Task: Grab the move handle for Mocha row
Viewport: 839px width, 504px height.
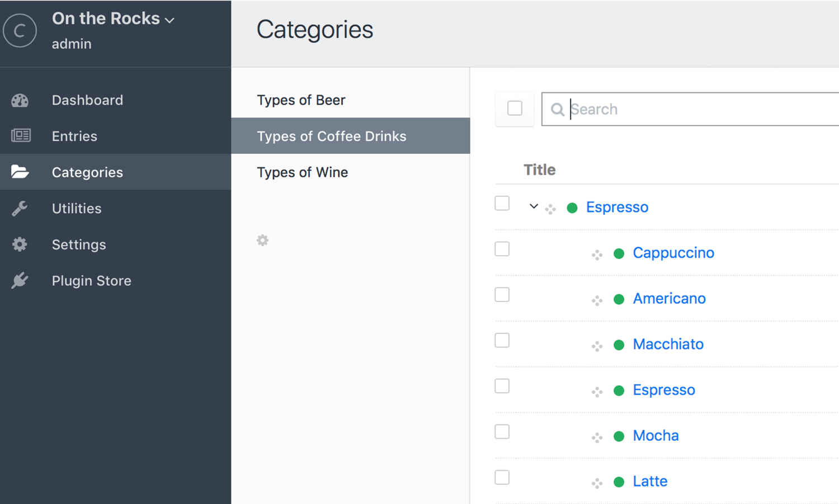Action: point(597,437)
